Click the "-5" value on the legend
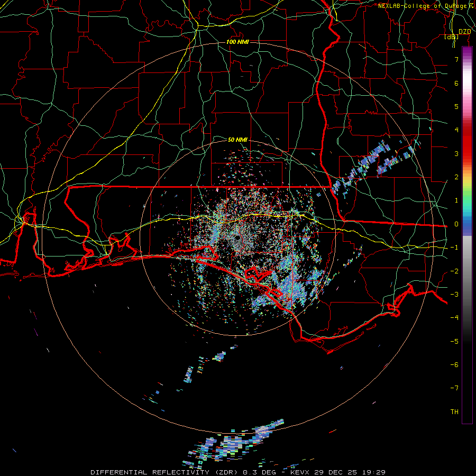Image resolution: width=476 pixels, height=476 pixels. (x=454, y=342)
